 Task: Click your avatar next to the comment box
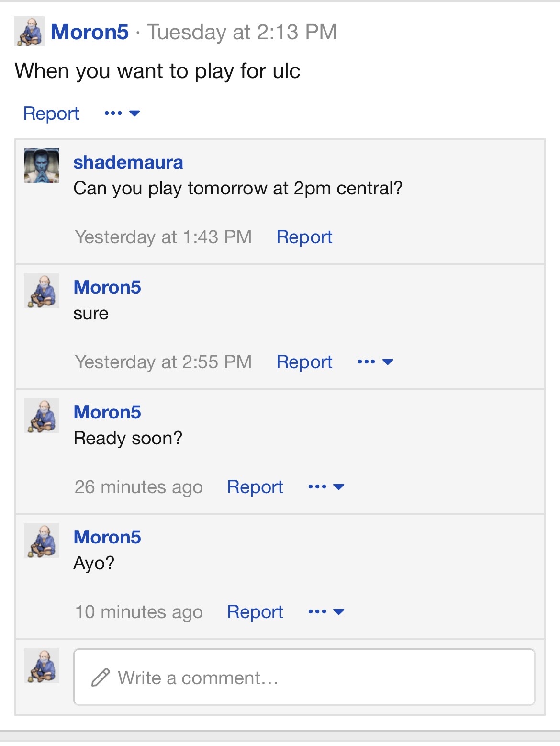tap(42, 666)
